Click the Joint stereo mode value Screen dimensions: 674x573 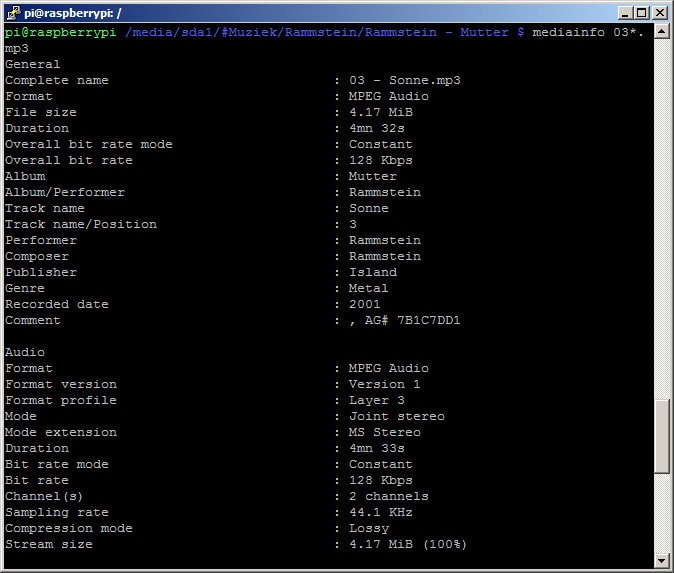pos(396,416)
